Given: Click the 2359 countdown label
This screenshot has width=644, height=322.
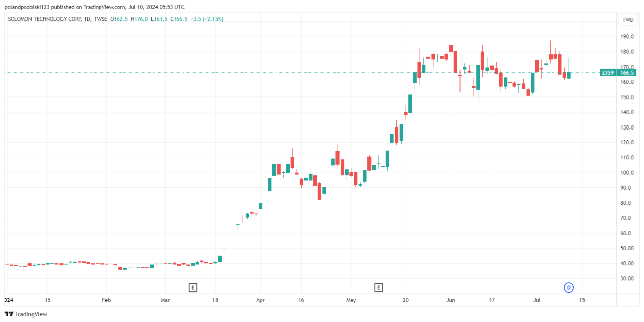Looking at the screenshot, I should pos(607,73).
